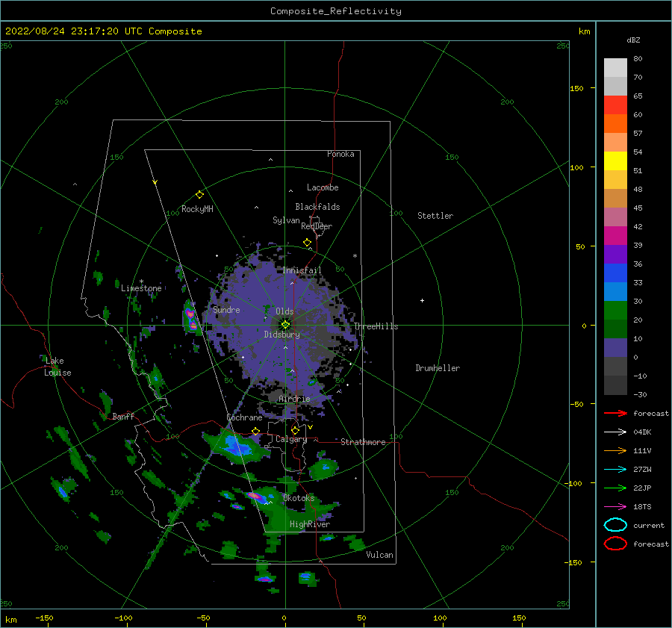Click the Innisfail label
This screenshot has width=672, height=628.
tap(302, 270)
